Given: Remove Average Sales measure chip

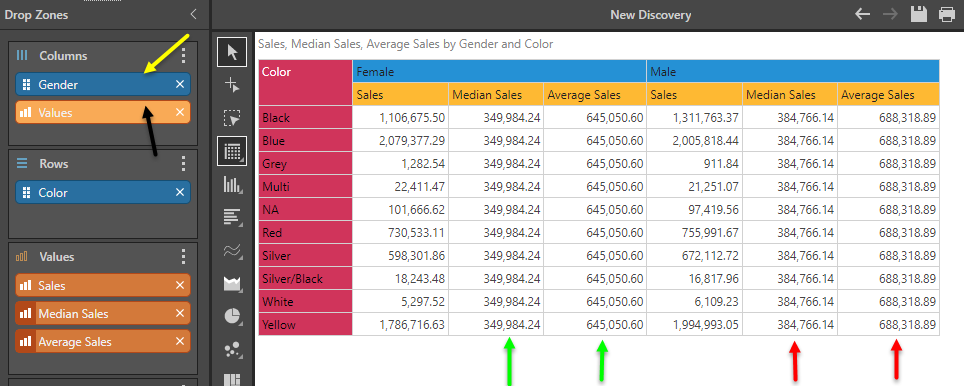Looking at the screenshot, I should pyautogui.click(x=180, y=341).
